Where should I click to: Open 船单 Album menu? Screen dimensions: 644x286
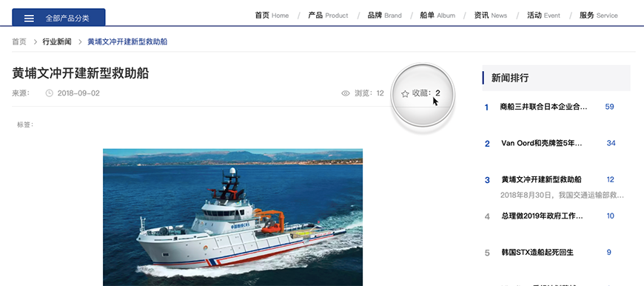437,16
